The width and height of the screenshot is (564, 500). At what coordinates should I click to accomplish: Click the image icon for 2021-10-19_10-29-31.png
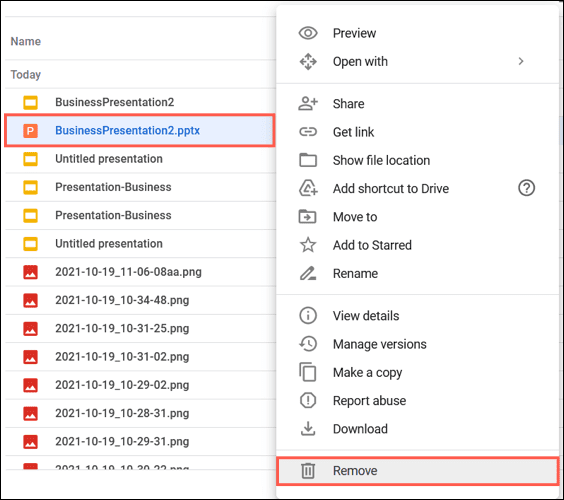(x=31, y=442)
